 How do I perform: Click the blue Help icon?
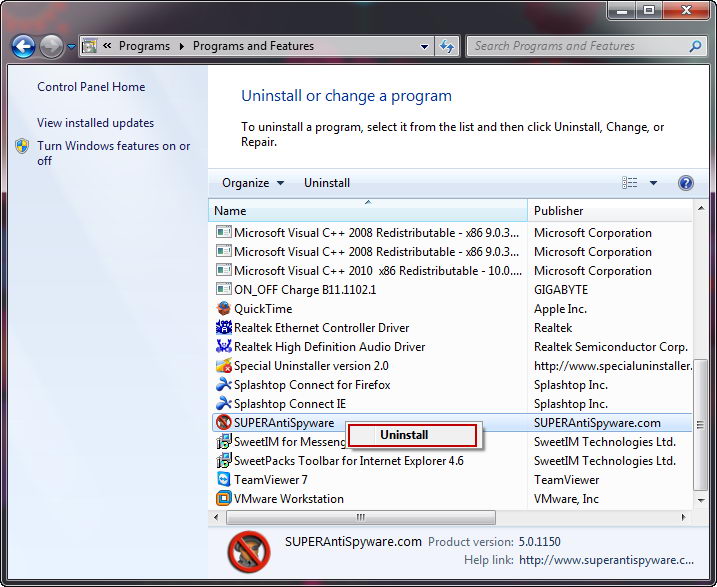685,183
